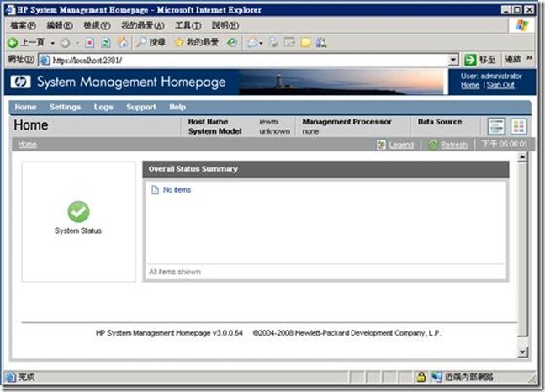Open the 工具(T) Tools menu

point(188,25)
